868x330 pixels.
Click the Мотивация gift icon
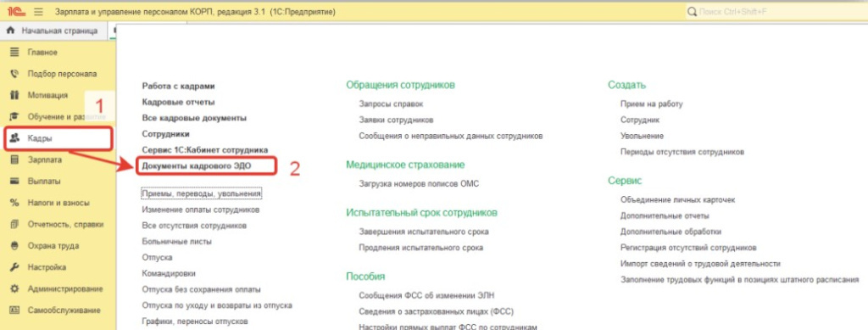click(x=14, y=95)
